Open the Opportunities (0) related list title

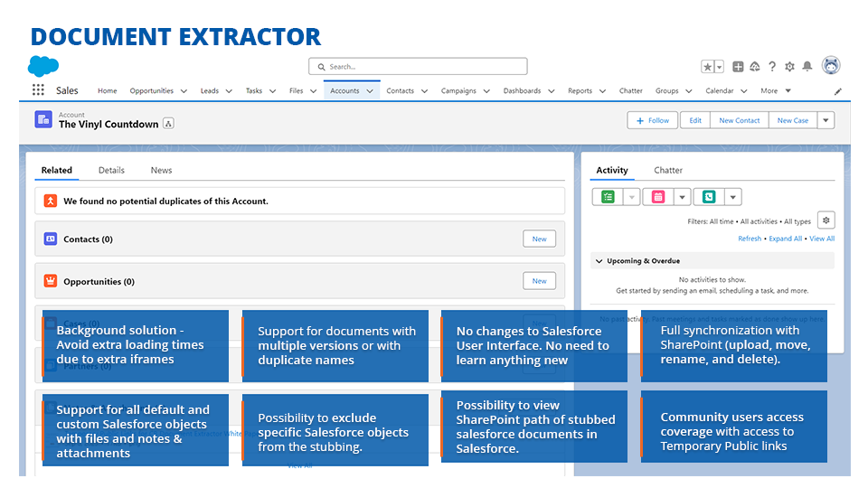[x=99, y=282]
